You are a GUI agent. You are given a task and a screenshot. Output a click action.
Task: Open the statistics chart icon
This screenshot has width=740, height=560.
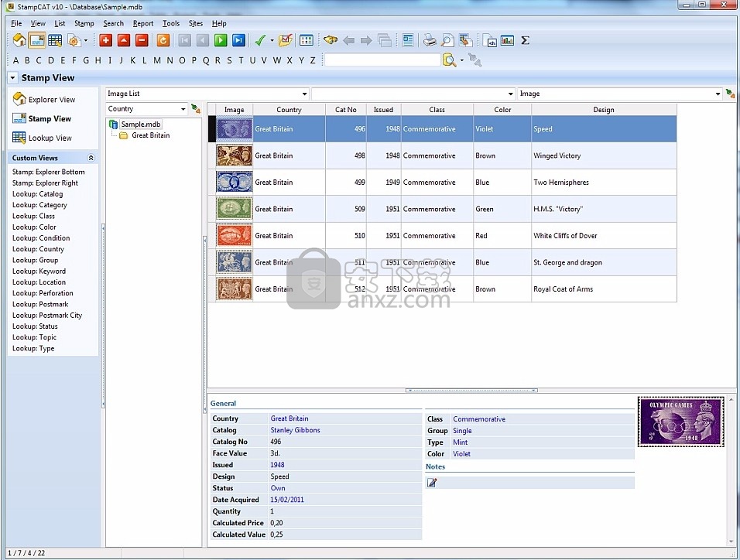tap(507, 40)
